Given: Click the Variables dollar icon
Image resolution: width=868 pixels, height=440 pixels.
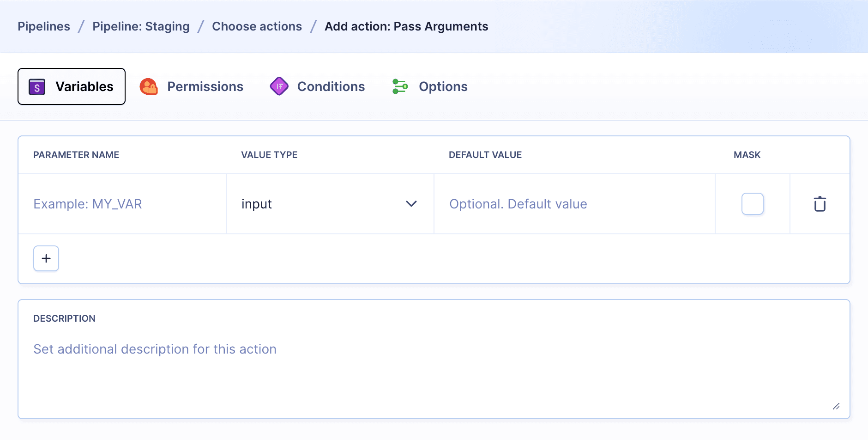Looking at the screenshot, I should coord(36,86).
